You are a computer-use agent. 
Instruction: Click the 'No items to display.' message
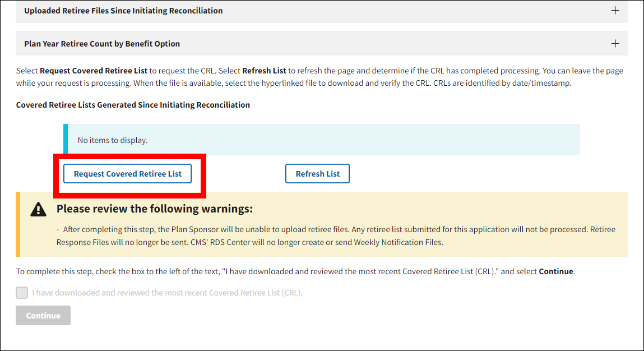click(113, 140)
